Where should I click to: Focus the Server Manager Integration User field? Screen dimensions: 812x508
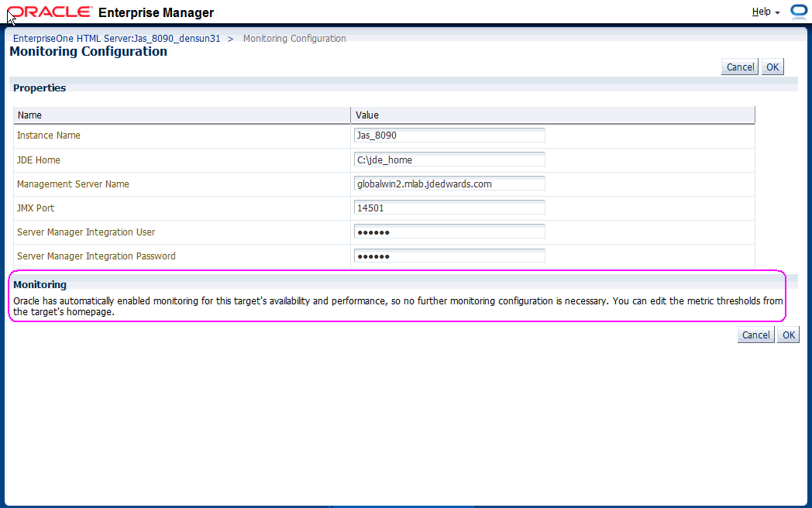click(449, 232)
